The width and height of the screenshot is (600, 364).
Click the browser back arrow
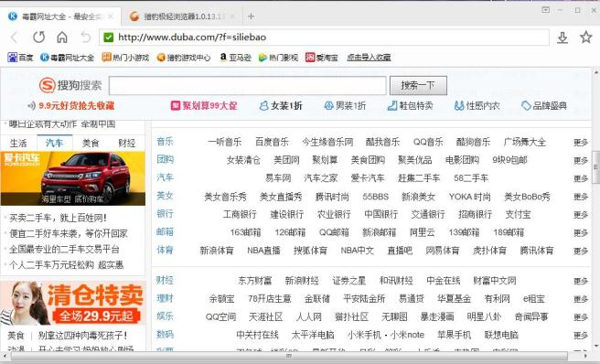pos(15,37)
